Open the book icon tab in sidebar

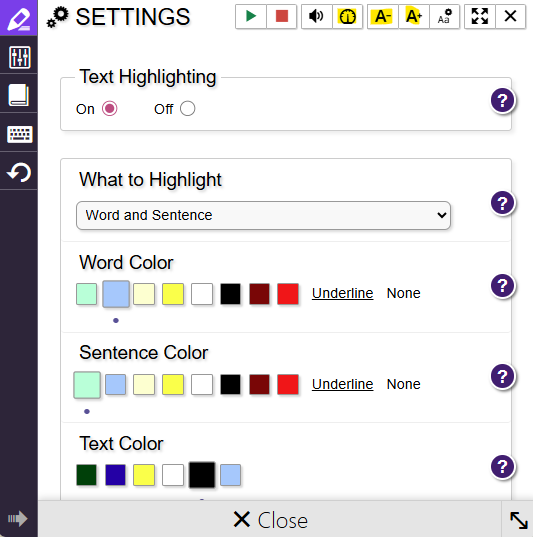(x=18, y=95)
